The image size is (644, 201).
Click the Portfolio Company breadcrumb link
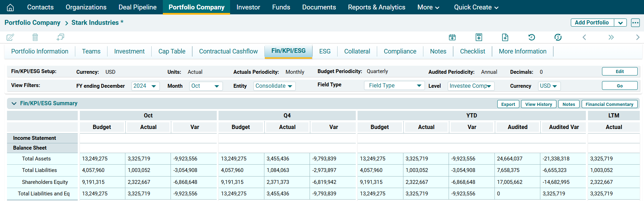pos(32,23)
